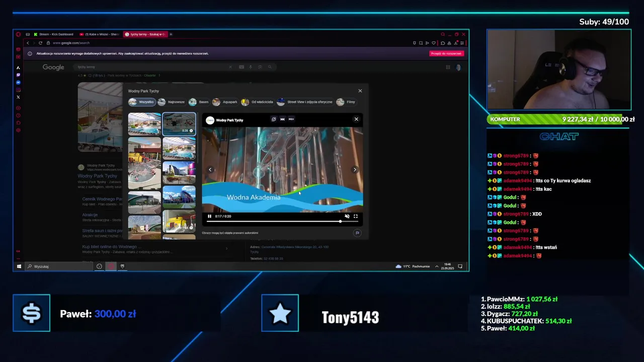Pause the playing video
The image size is (644, 362).
click(x=210, y=216)
